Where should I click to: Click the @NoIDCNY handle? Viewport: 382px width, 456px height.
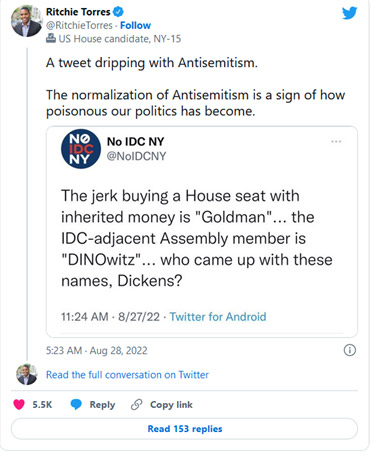(136, 156)
